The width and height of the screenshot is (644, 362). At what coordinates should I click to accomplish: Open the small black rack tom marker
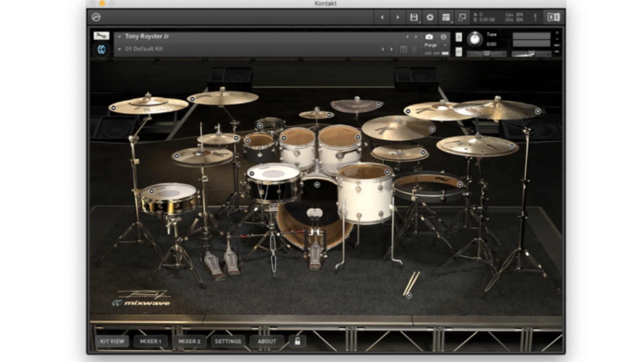248,141
